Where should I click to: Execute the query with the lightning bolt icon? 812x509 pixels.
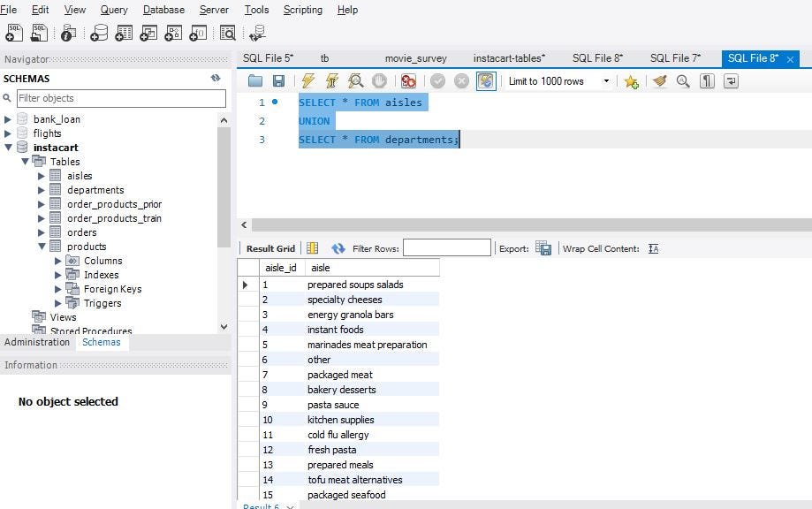pos(307,80)
